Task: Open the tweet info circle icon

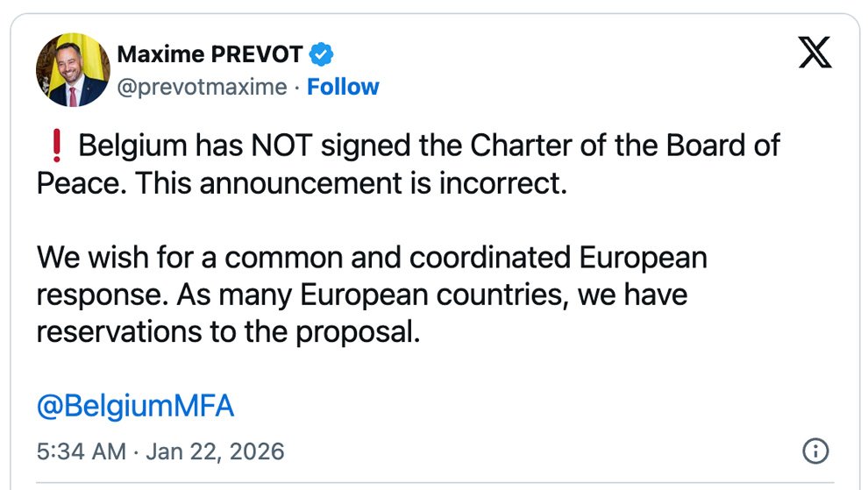Action: tap(815, 451)
